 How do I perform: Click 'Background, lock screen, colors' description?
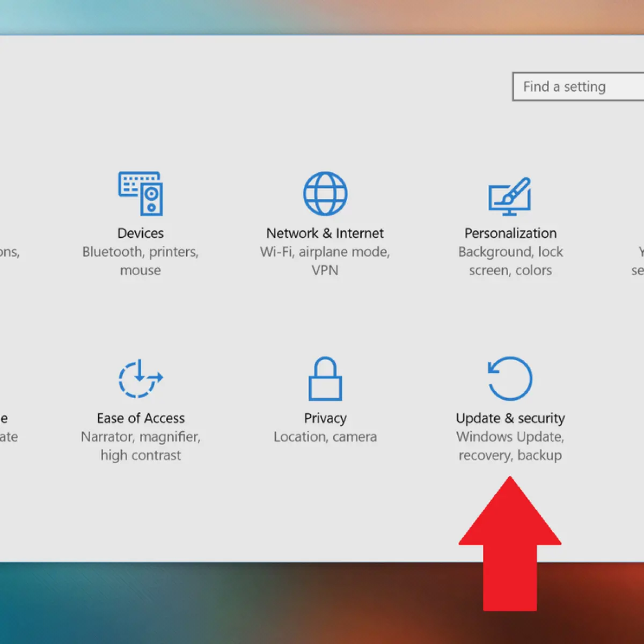point(510,261)
